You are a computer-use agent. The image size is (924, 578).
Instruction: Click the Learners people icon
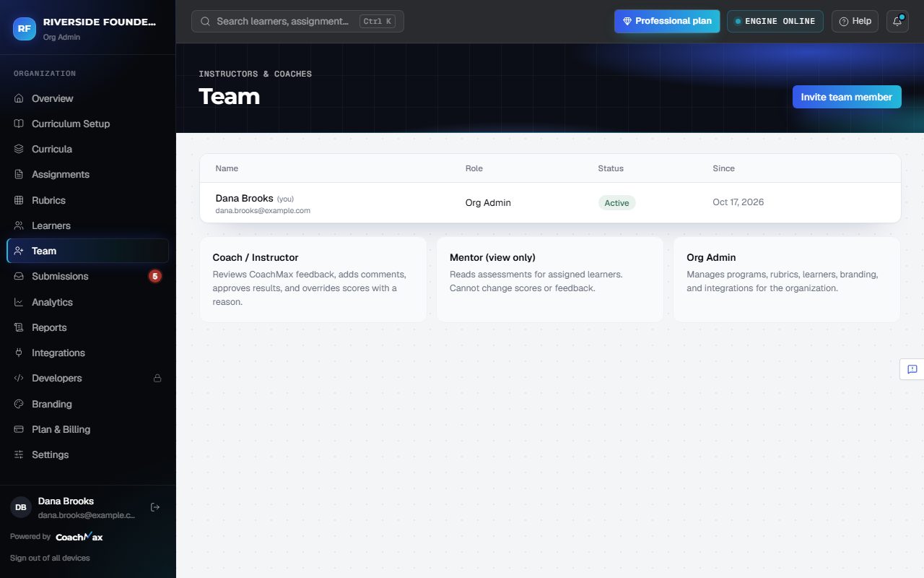point(19,225)
